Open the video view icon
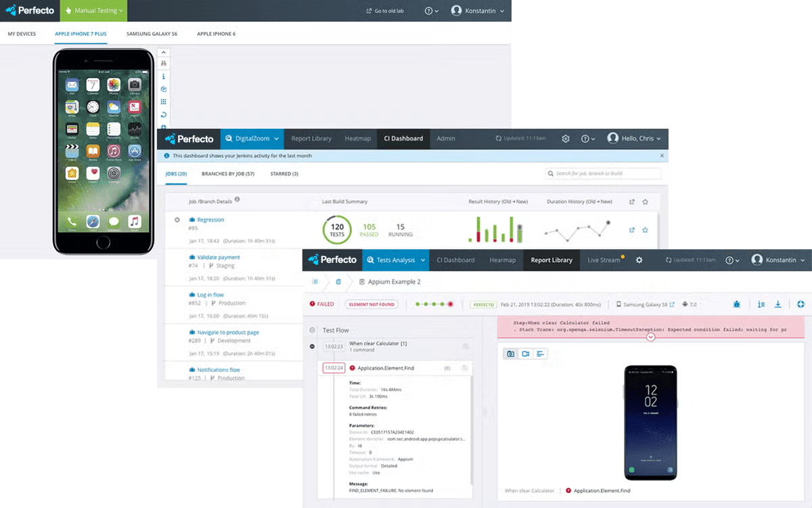 [x=525, y=354]
